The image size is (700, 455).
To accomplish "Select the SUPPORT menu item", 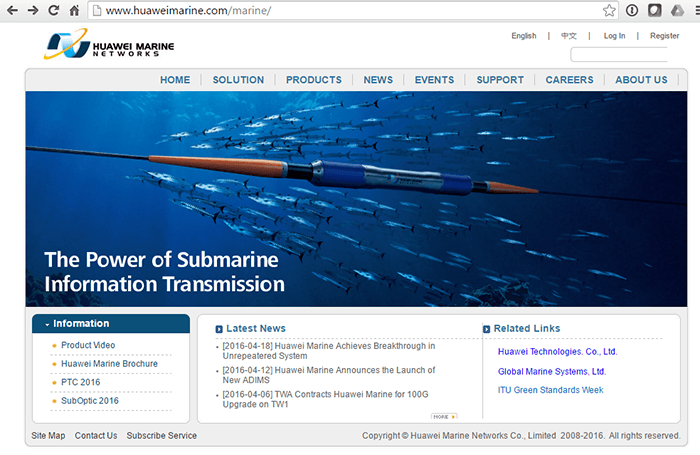I will coord(500,80).
